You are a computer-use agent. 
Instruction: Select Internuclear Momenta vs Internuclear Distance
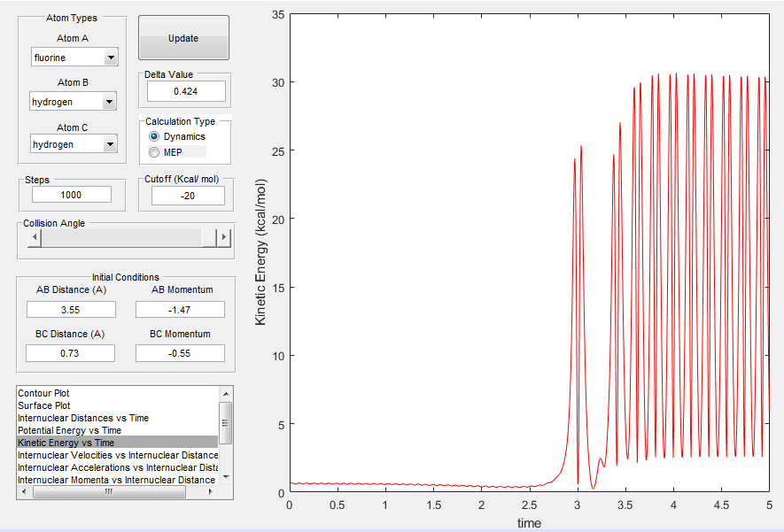tap(118, 480)
